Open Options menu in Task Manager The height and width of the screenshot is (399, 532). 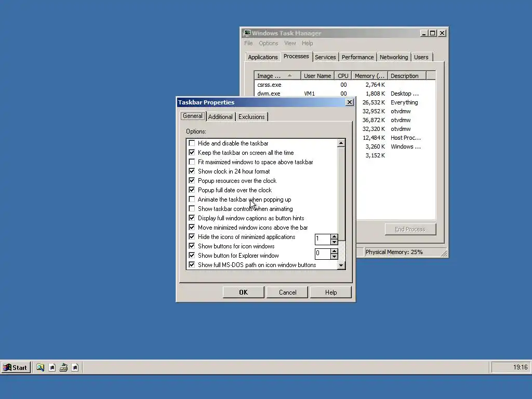pyautogui.click(x=269, y=43)
